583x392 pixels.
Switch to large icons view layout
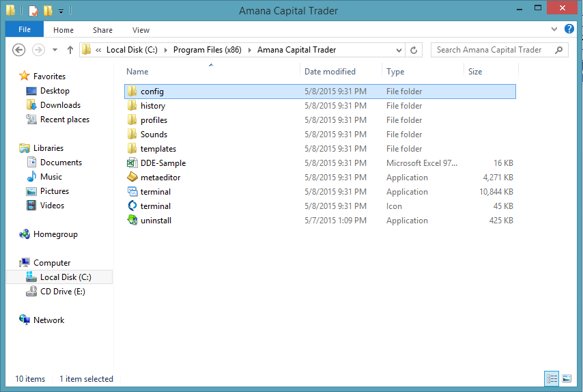(567, 378)
